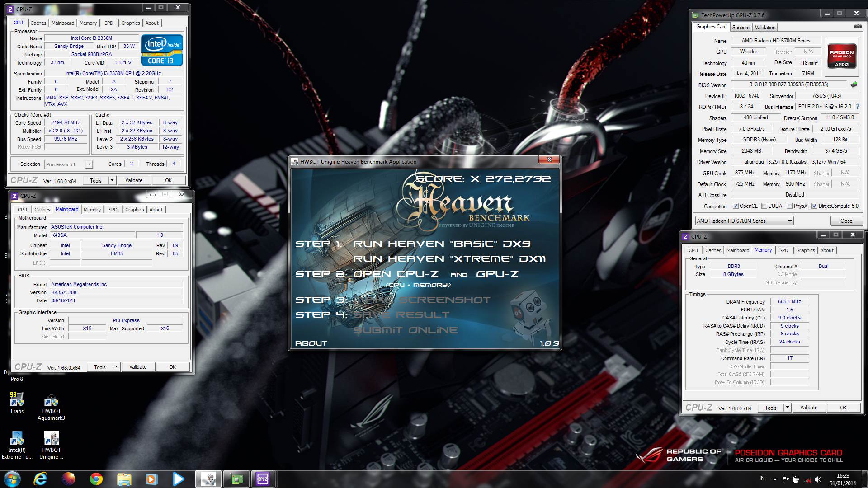The height and width of the screenshot is (488, 868).
Task: Open Validation tab in GPU-Z
Action: pyautogui.click(x=765, y=28)
